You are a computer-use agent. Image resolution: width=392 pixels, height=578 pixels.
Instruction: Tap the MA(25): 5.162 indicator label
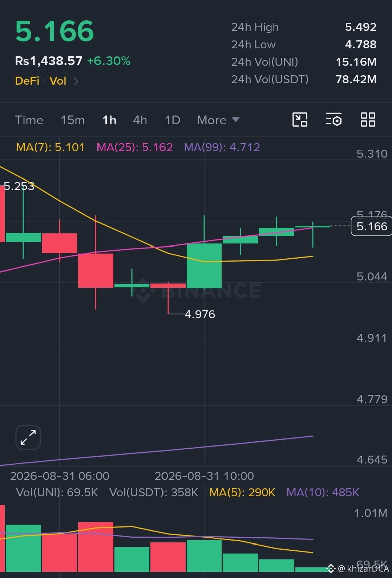point(134,147)
